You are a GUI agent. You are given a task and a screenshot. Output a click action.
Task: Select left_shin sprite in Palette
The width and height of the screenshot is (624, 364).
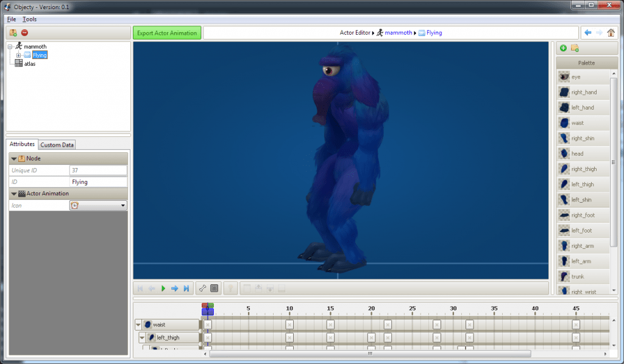point(583,200)
